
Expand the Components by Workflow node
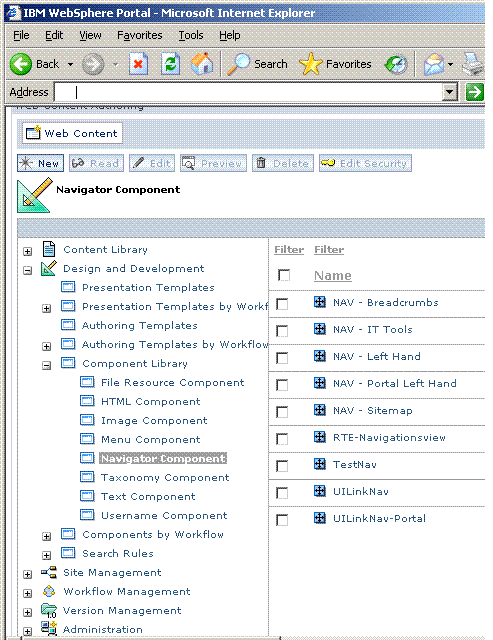pyautogui.click(x=47, y=536)
